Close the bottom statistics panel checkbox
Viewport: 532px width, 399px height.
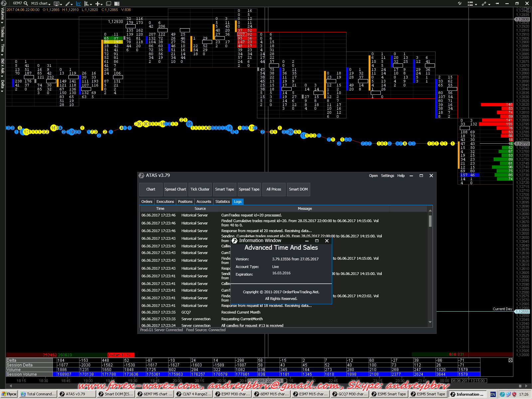pos(510,360)
